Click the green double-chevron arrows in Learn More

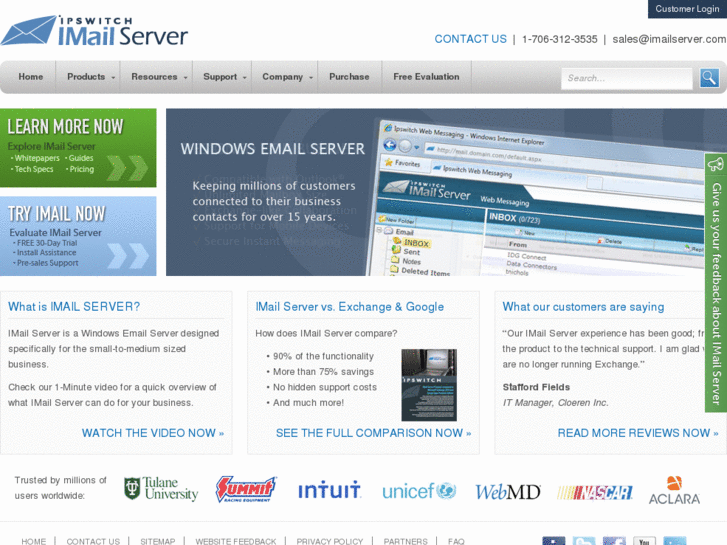pyautogui.click(x=127, y=168)
